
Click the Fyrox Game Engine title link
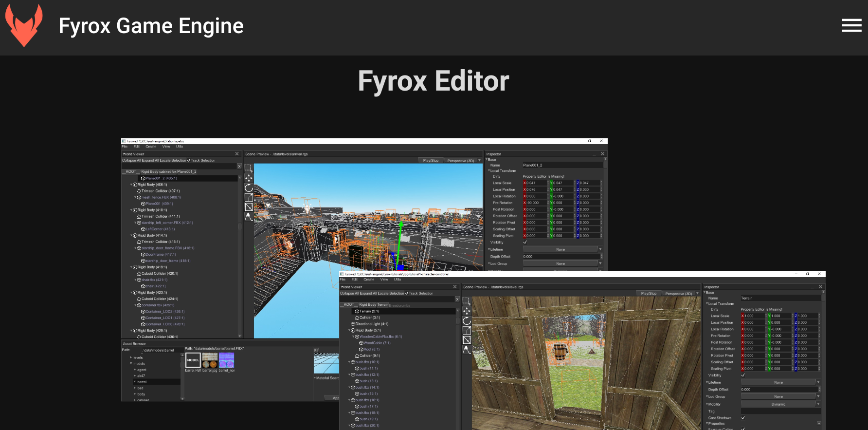[x=151, y=26]
